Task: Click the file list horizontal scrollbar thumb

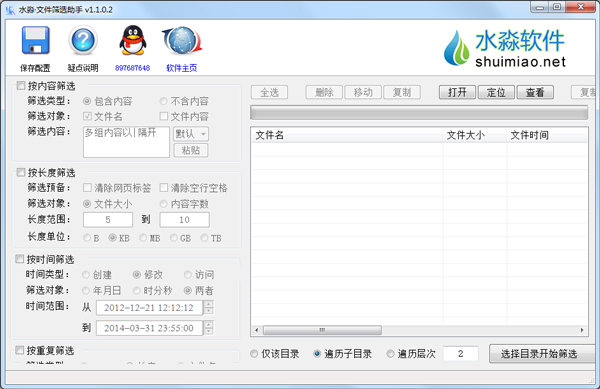Action: point(322,330)
